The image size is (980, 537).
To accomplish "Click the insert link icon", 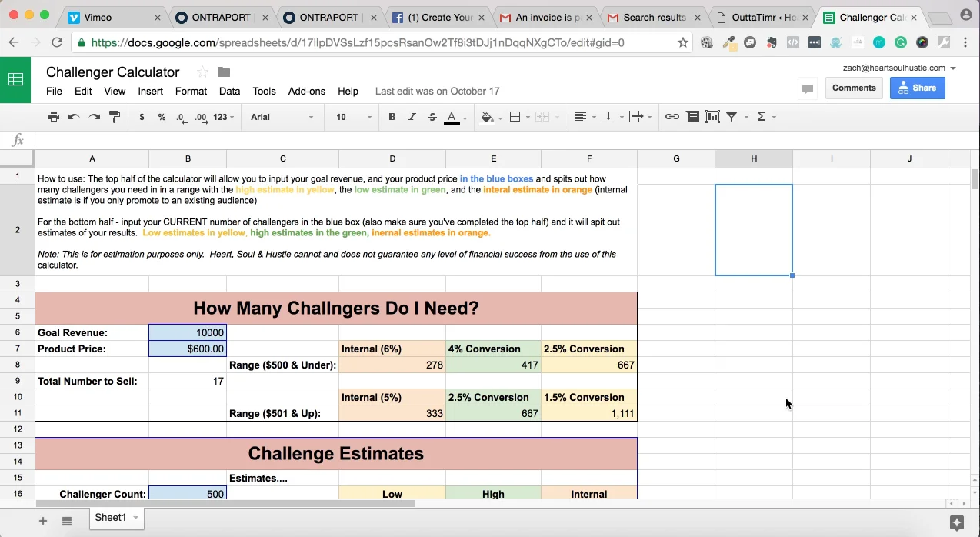I will 672,117.
